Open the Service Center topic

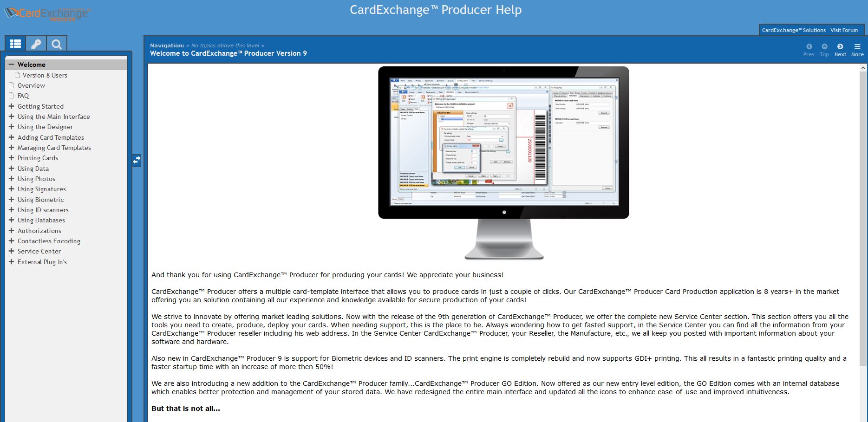point(39,251)
